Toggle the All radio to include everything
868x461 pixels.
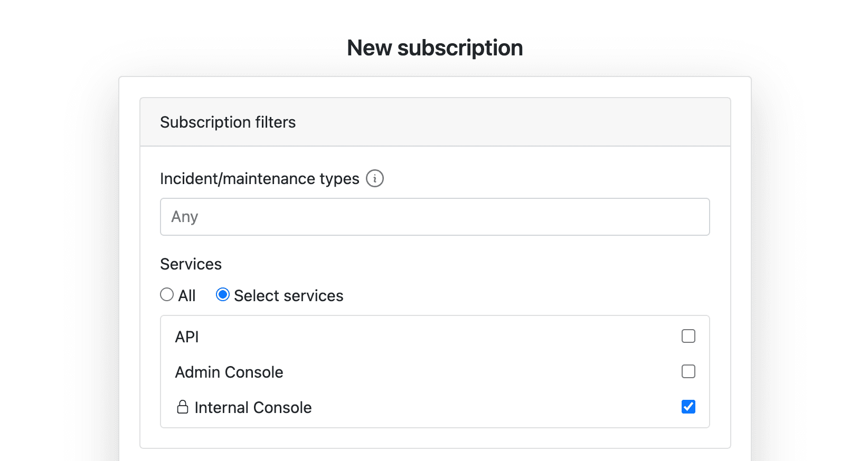166,294
